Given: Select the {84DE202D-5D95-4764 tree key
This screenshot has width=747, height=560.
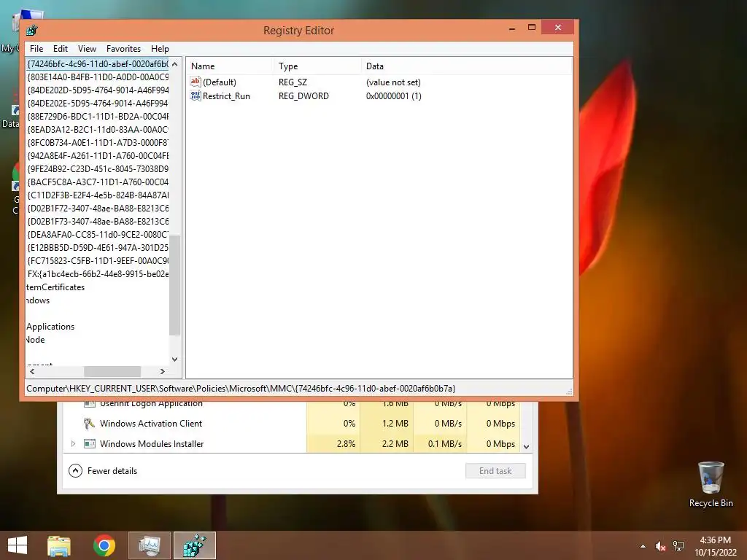Looking at the screenshot, I should tap(98, 90).
